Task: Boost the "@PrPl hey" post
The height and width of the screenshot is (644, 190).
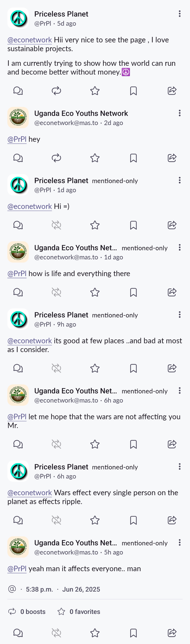Action: coord(57,158)
